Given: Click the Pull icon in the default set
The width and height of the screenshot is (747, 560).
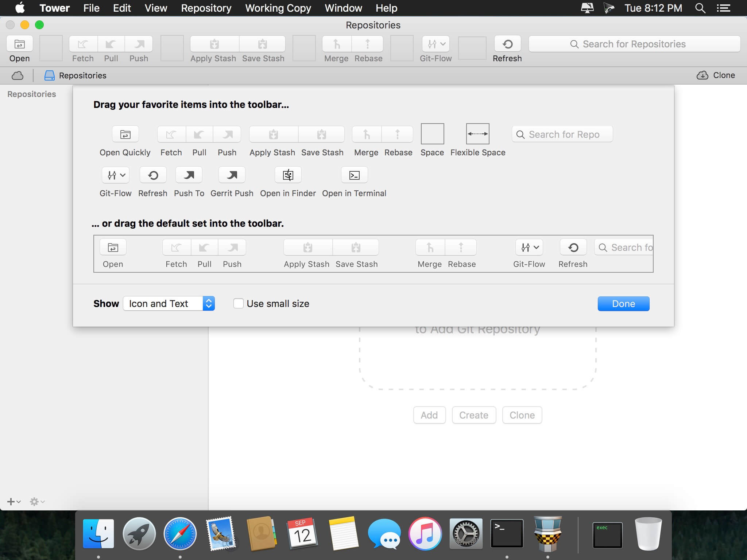Looking at the screenshot, I should pyautogui.click(x=204, y=247).
